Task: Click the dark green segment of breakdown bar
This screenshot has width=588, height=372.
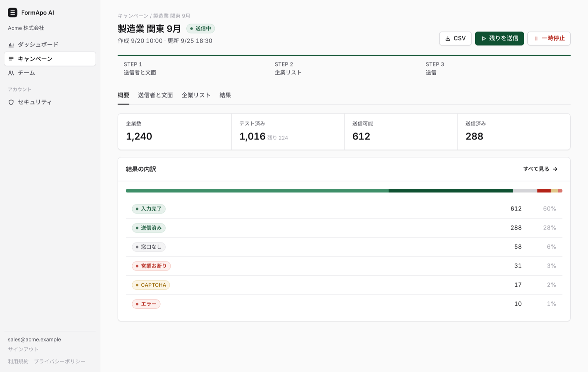Action: coord(451,191)
